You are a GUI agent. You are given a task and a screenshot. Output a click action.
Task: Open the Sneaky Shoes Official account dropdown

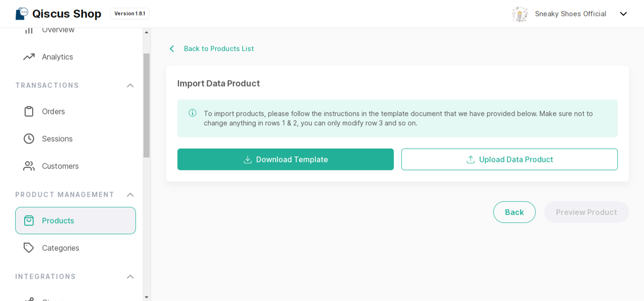point(623,14)
